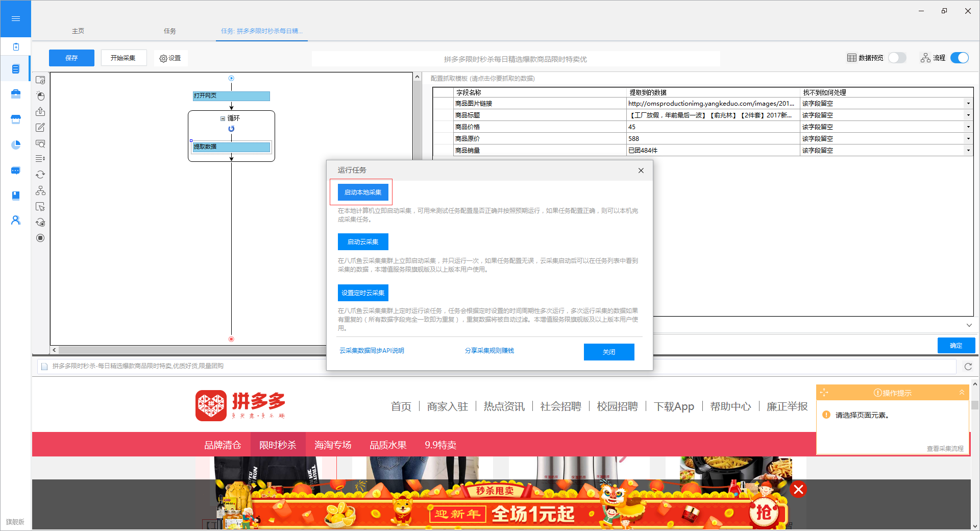Click the 已团484件 sales value cell
This screenshot has width=980, height=531.
713,151
